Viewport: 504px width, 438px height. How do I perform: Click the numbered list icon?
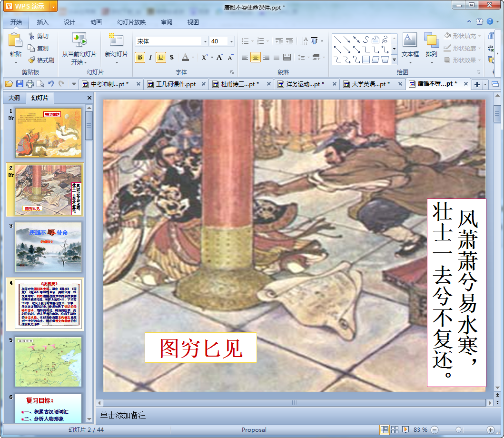261,41
